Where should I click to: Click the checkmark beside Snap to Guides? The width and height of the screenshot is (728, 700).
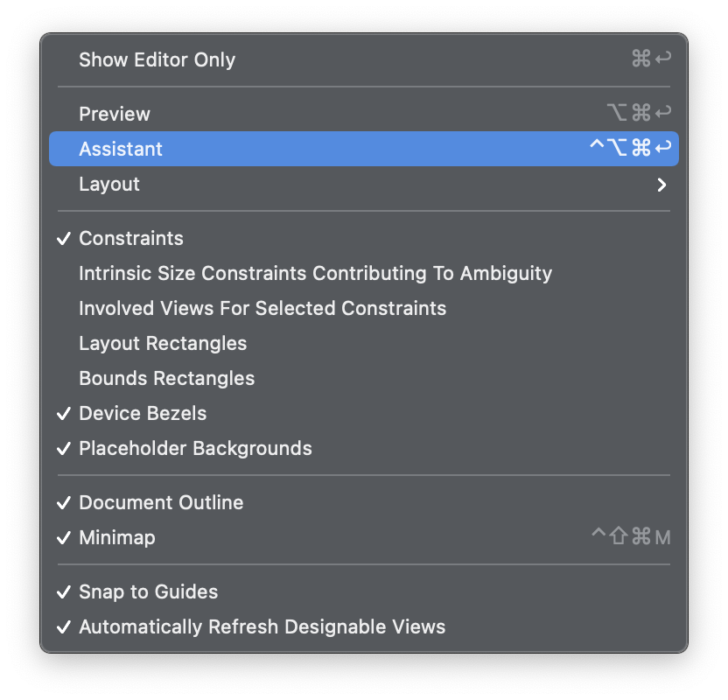click(x=64, y=591)
